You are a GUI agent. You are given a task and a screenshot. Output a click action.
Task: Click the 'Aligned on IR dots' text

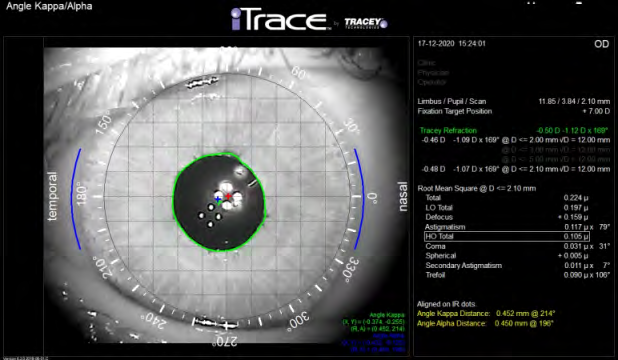point(447,304)
